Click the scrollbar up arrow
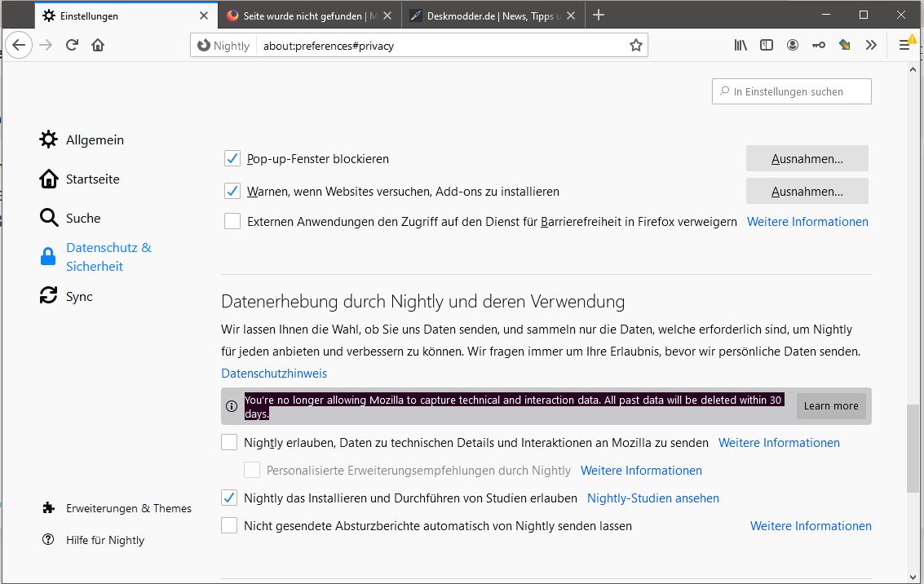924x584 pixels. pos(913,69)
